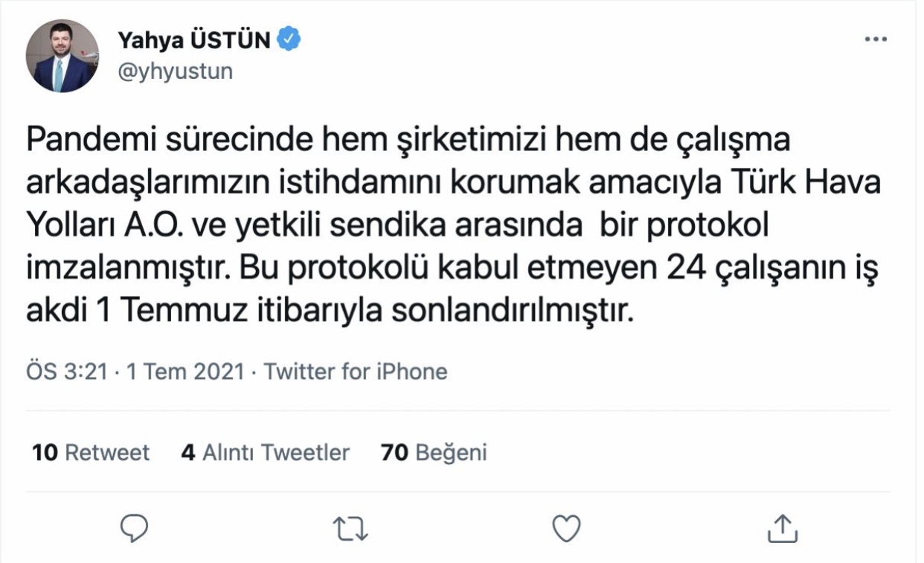Open the three-dot more options menu
Screen dimensions: 924x563
(875, 39)
